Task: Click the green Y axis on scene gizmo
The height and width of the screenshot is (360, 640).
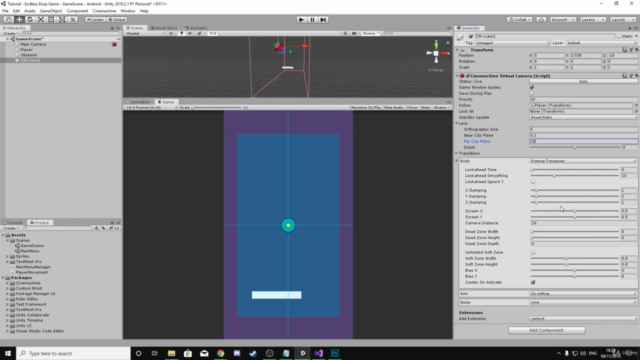Action: coord(436,44)
